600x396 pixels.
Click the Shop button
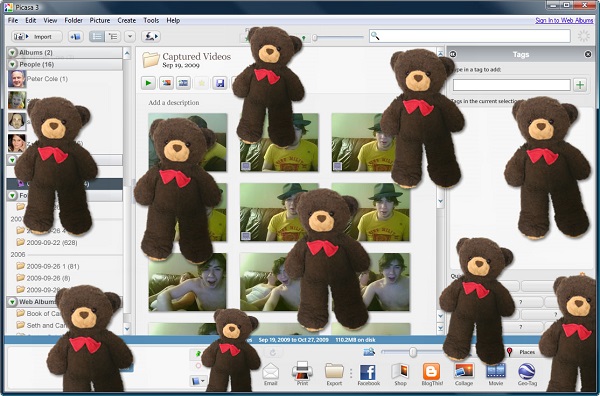(400, 374)
